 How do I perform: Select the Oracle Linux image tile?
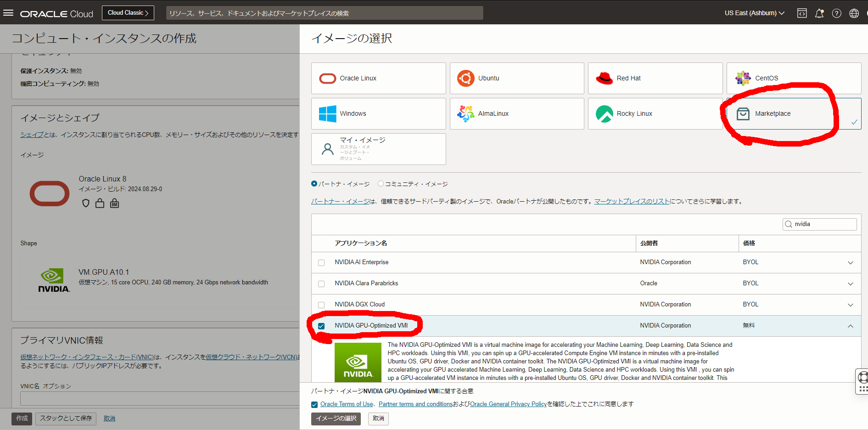click(379, 79)
